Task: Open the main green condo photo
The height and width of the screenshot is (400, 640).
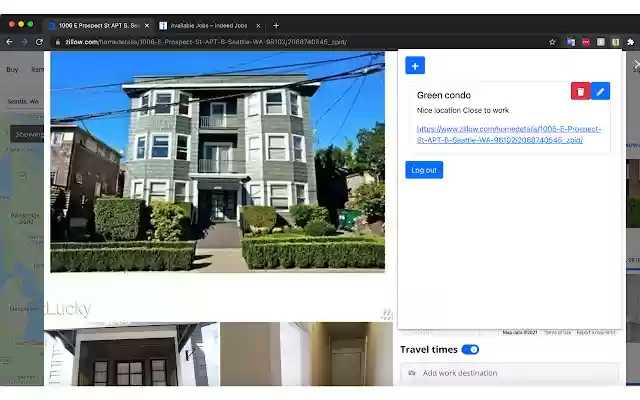Action: point(217,161)
